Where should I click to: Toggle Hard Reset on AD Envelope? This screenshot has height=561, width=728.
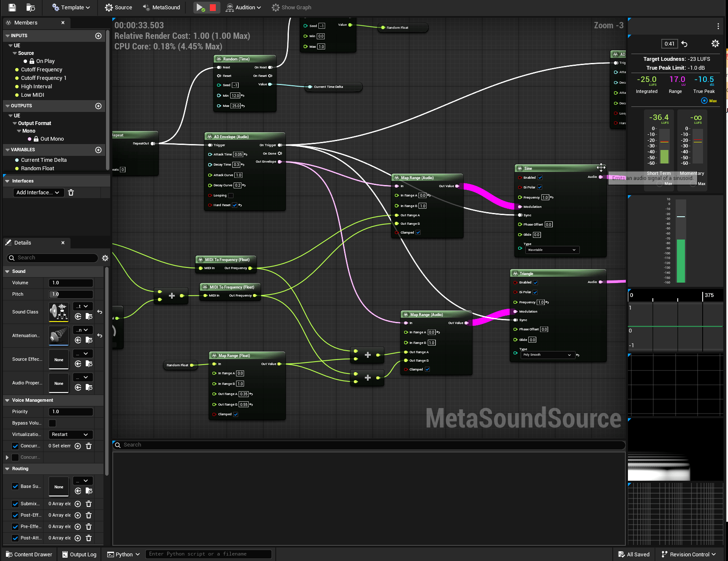(235, 205)
